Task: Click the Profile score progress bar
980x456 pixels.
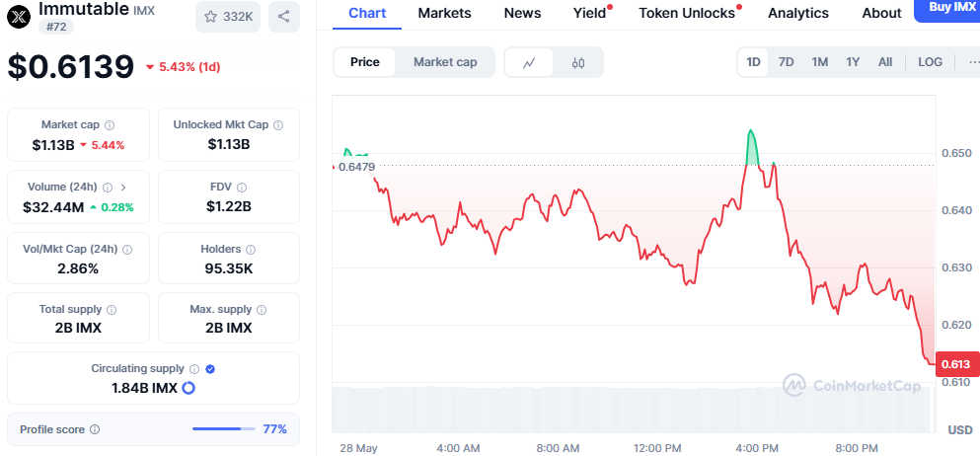Action: coord(224,429)
